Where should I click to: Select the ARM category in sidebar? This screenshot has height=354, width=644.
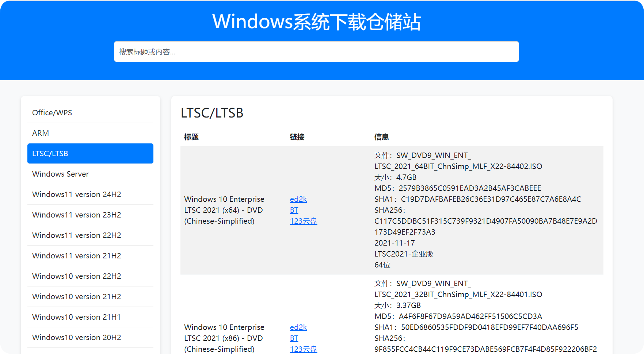(90, 133)
